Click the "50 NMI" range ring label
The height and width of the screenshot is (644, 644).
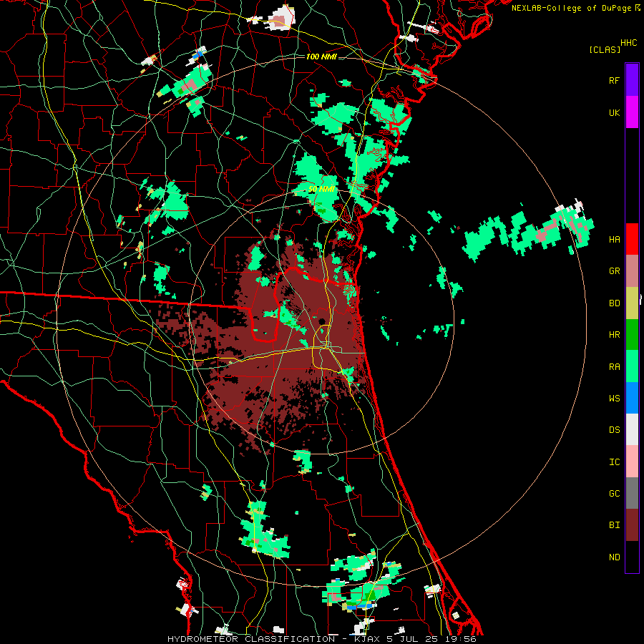pos(321,190)
